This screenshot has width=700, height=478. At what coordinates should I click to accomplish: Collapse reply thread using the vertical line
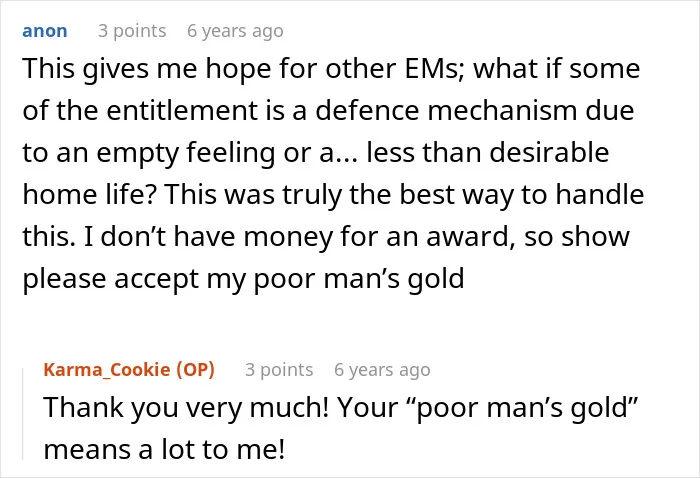pos(23,414)
